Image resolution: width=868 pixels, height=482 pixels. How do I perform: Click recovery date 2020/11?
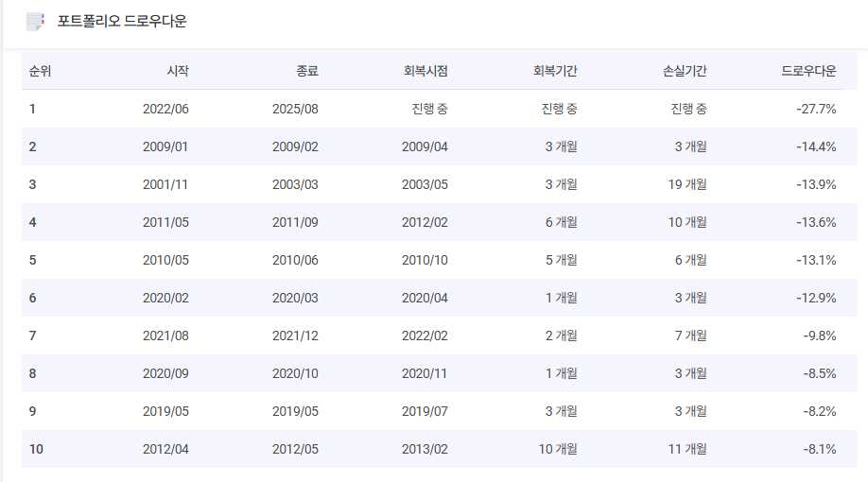click(425, 373)
